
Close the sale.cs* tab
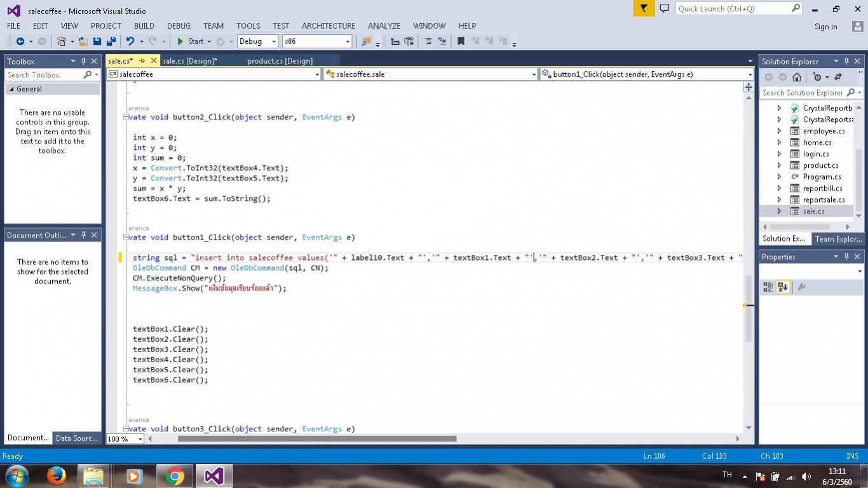click(154, 61)
